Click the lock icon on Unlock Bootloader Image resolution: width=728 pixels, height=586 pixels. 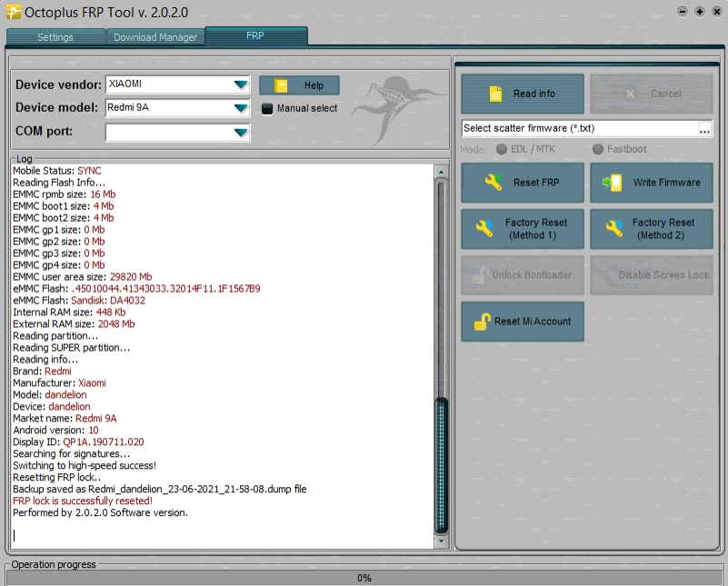click(x=479, y=275)
